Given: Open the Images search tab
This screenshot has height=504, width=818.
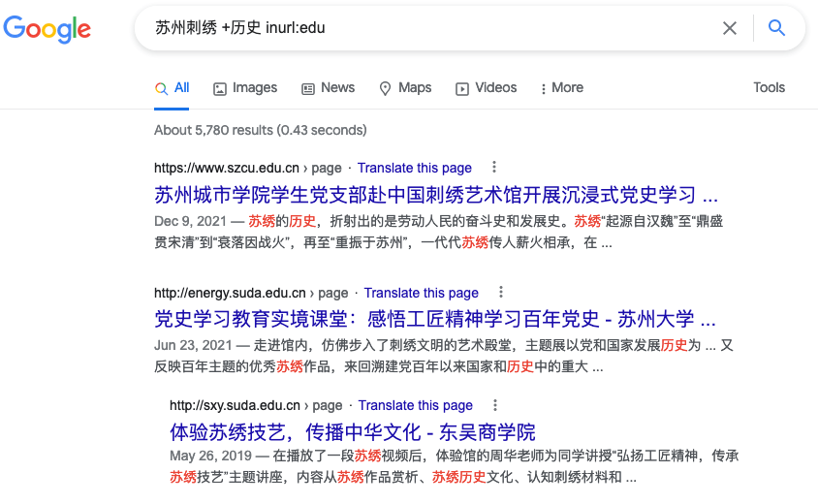Looking at the screenshot, I should coord(245,88).
